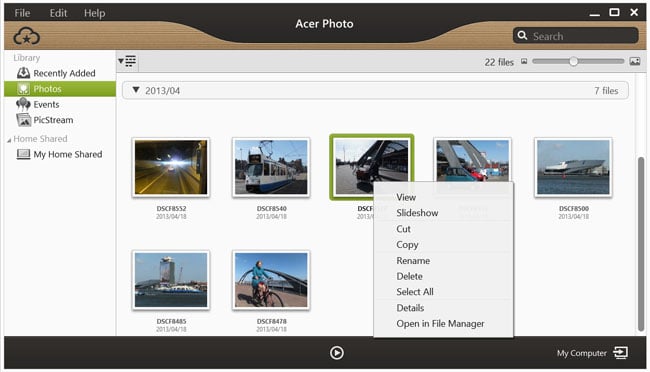Select the DSCF8485 harbor photo thumbnail
Viewport: 650px width, 372px height.
[x=171, y=280]
